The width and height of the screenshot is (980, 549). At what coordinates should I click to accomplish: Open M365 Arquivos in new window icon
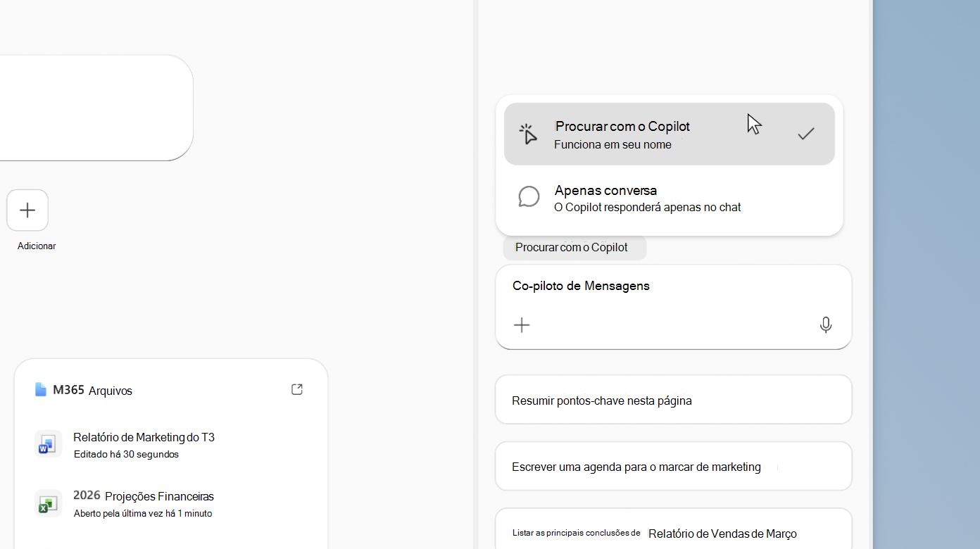tap(297, 389)
